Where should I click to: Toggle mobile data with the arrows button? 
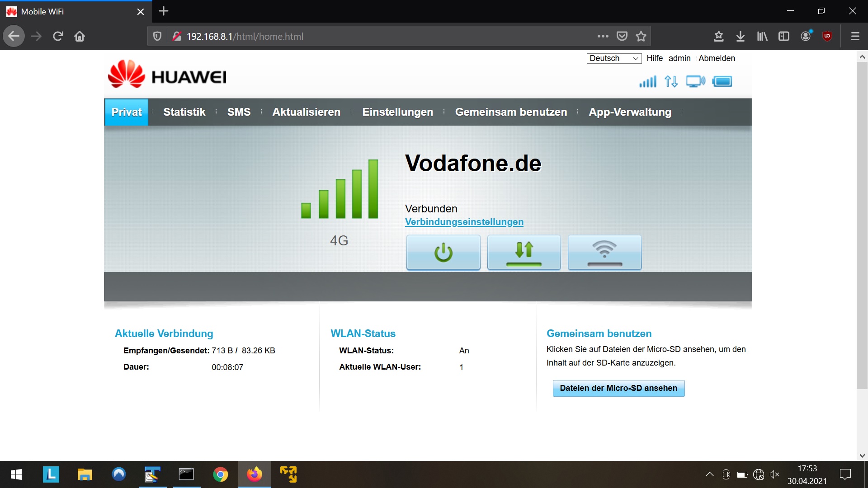click(524, 253)
